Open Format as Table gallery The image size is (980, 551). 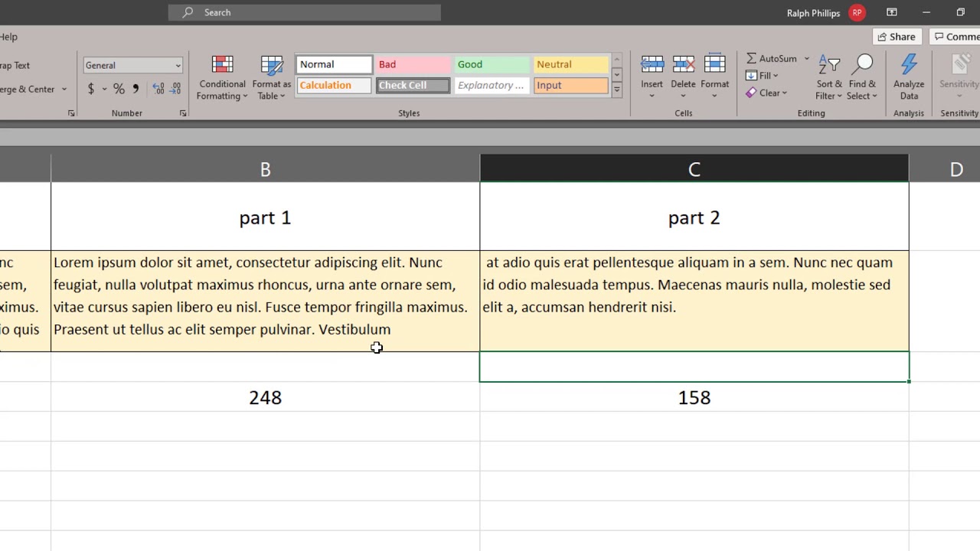pyautogui.click(x=272, y=78)
